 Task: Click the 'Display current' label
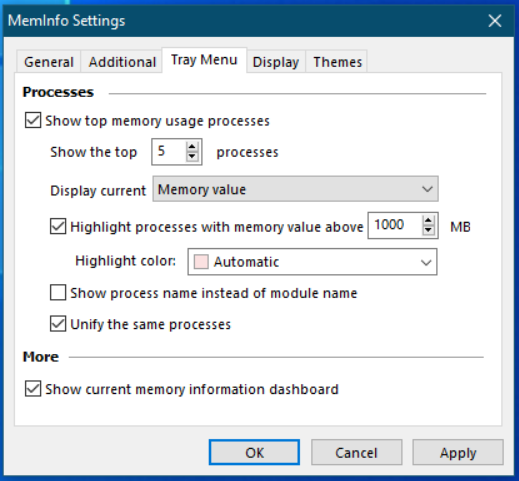(x=98, y=191)
